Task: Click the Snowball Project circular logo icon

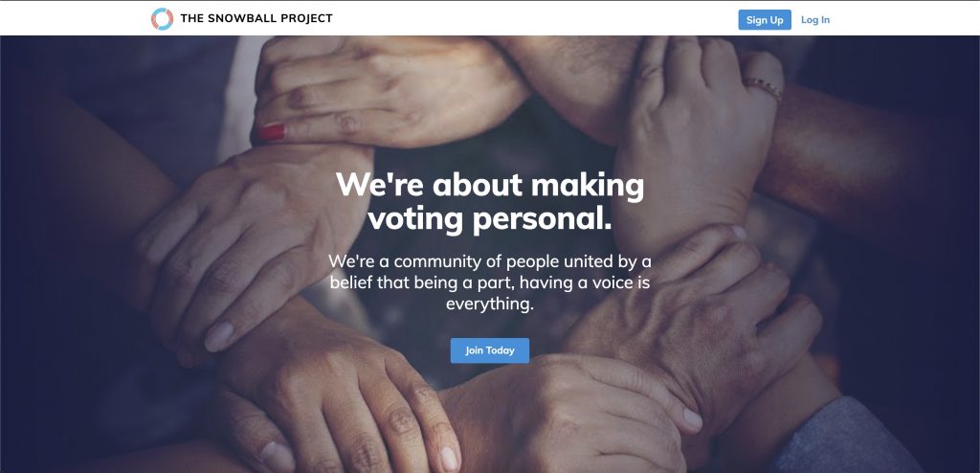Action: 162,19
